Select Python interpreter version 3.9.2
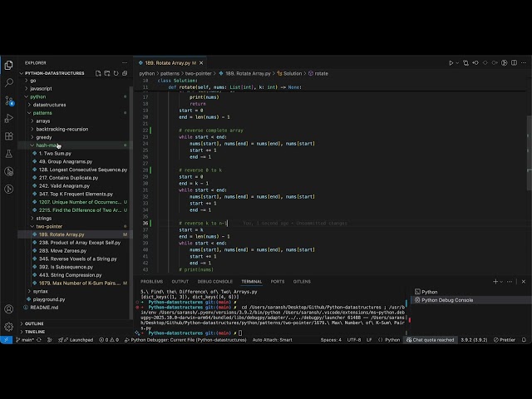The image size is (532, 399). [474, 340]
